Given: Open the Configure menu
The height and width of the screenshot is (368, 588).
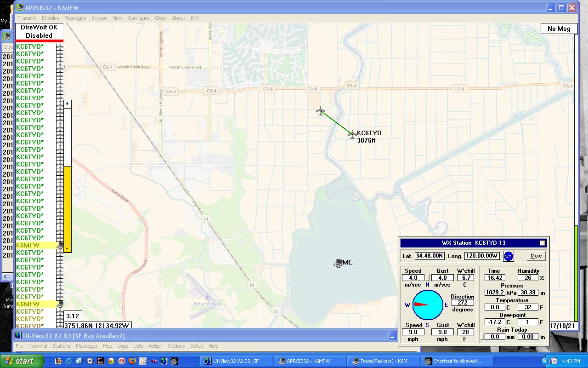Looking at the screenshot, I should click(x=138, y=18).
